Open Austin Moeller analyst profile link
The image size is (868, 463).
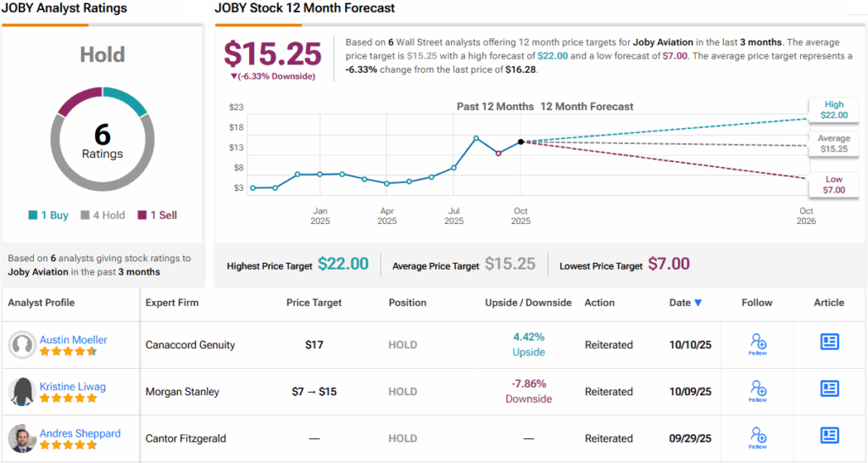click(x=74, y=340)
